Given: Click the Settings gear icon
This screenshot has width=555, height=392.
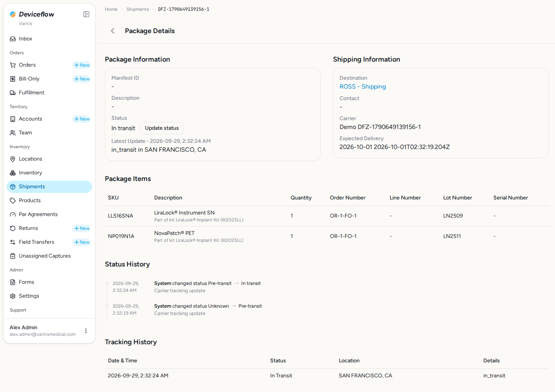Looking at the screenshot, I should tap(13, 296).
